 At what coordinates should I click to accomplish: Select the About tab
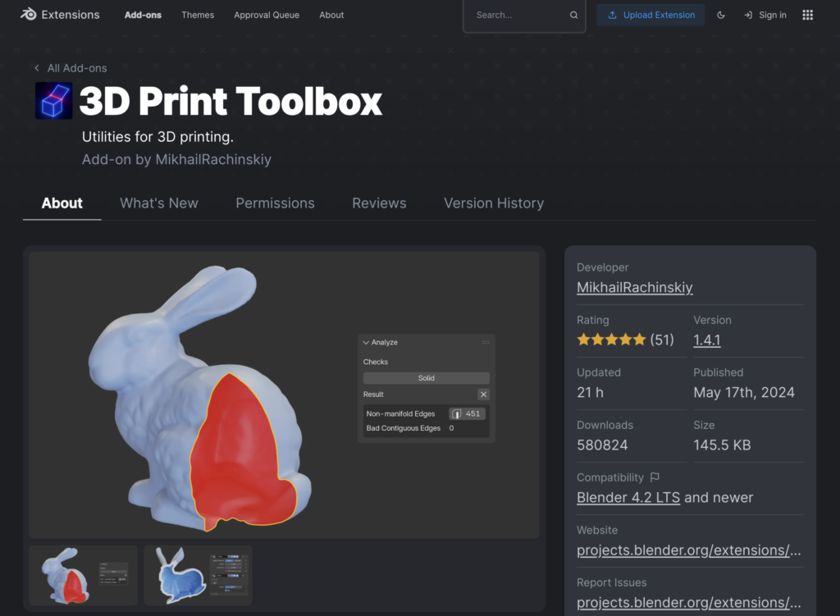(x=62, y=203)
